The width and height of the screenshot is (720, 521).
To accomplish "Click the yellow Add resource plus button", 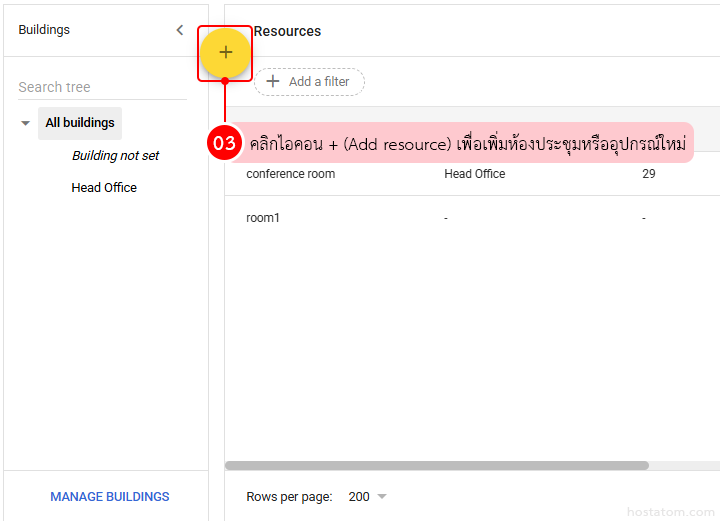I will (225, 53).
